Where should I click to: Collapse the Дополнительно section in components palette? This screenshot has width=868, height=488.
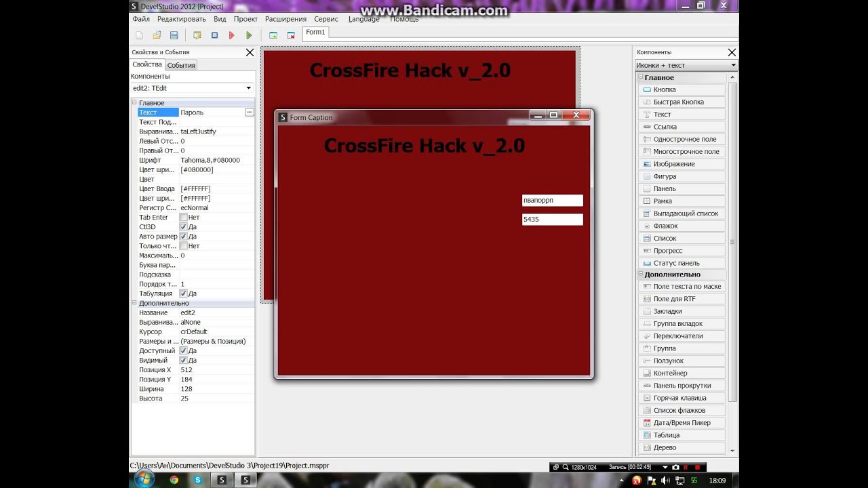[641, 274]
